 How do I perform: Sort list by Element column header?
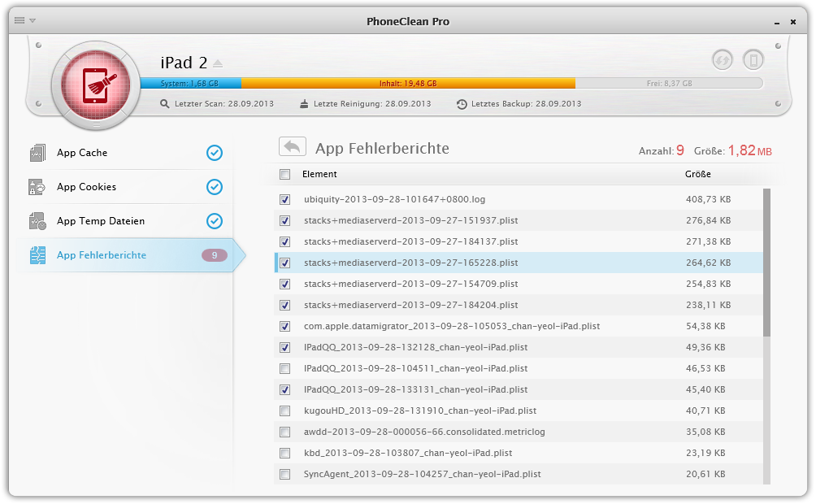319,174
